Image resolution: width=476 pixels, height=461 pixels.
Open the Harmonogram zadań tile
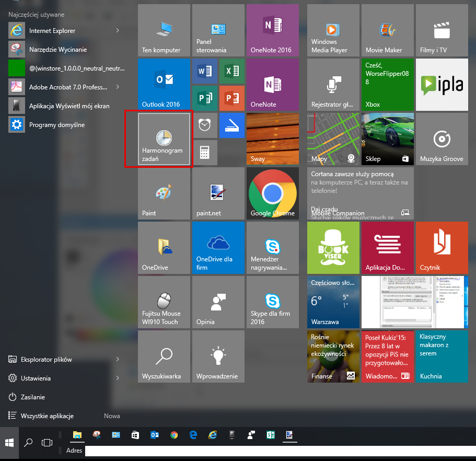164,140
